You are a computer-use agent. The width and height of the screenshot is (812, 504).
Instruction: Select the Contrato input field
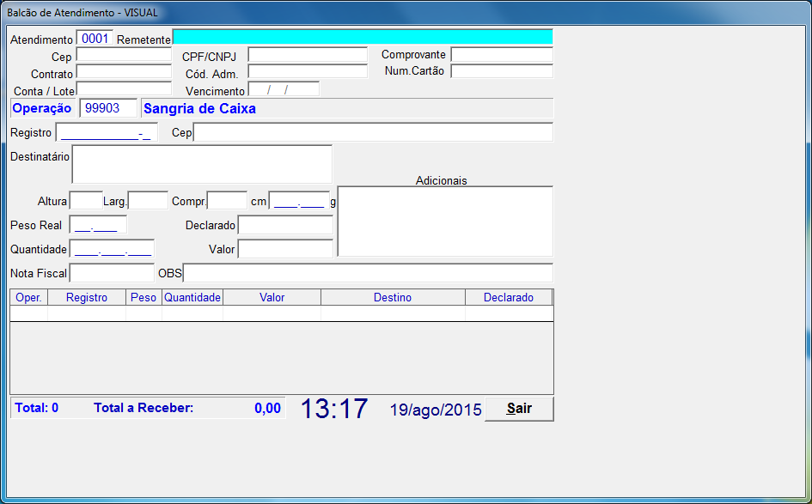pyautogui.click(x=124, y=71)
